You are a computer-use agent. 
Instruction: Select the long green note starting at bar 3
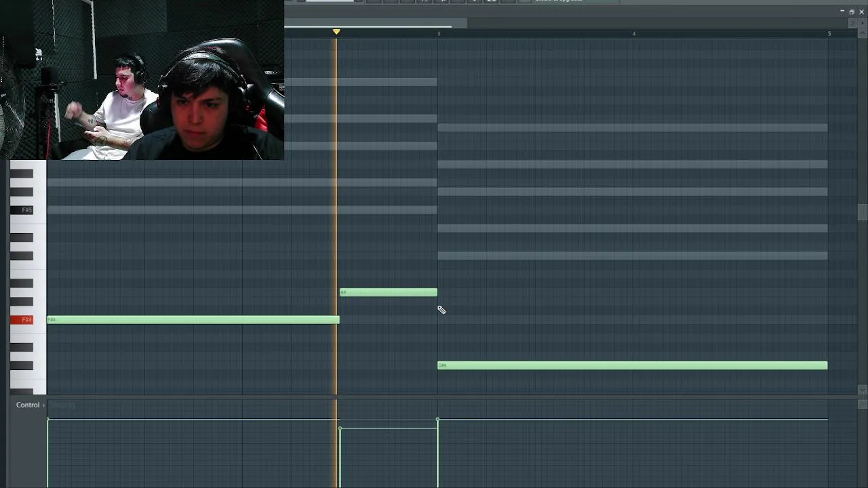tap(633, 365)
